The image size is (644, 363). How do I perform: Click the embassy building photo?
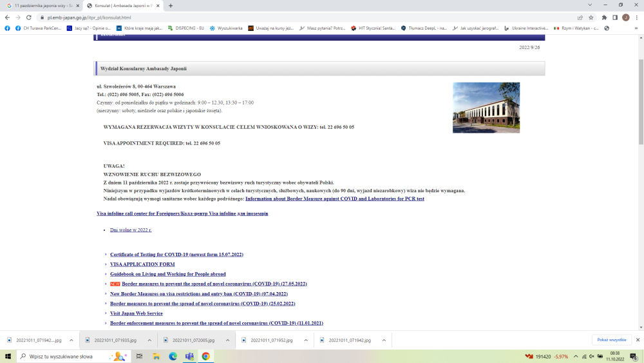click(x=486, y=107)
